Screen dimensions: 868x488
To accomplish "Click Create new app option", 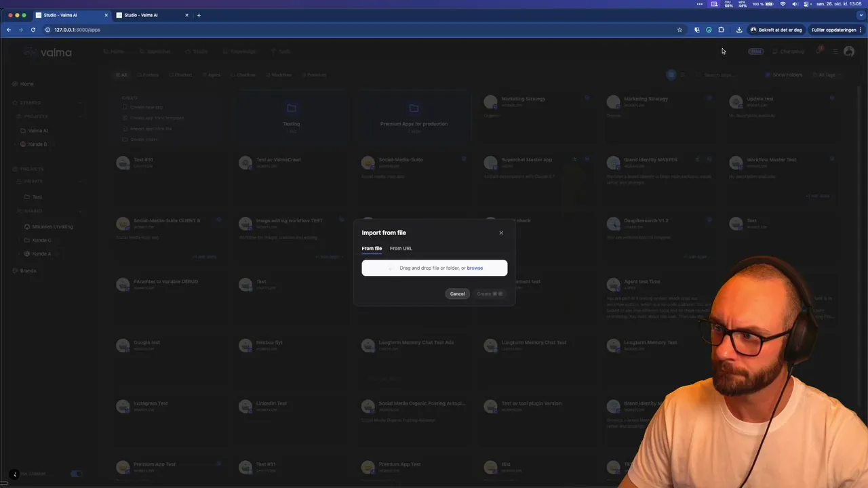I will click(x=142, y=108).
